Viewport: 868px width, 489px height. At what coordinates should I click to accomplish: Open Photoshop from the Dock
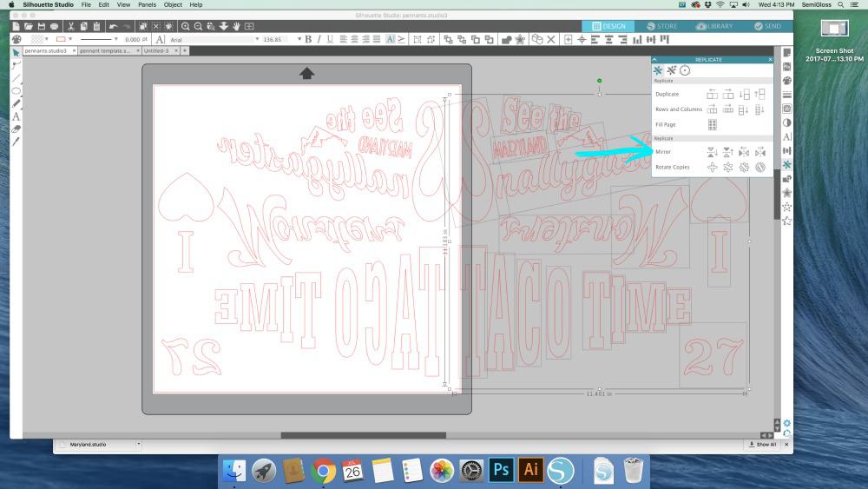click(502, 470)
